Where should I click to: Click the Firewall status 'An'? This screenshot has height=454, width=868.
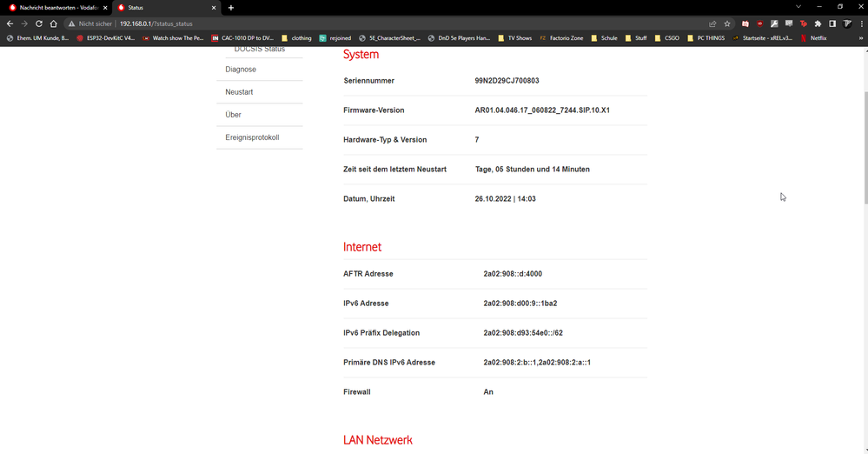pos(488,392)
